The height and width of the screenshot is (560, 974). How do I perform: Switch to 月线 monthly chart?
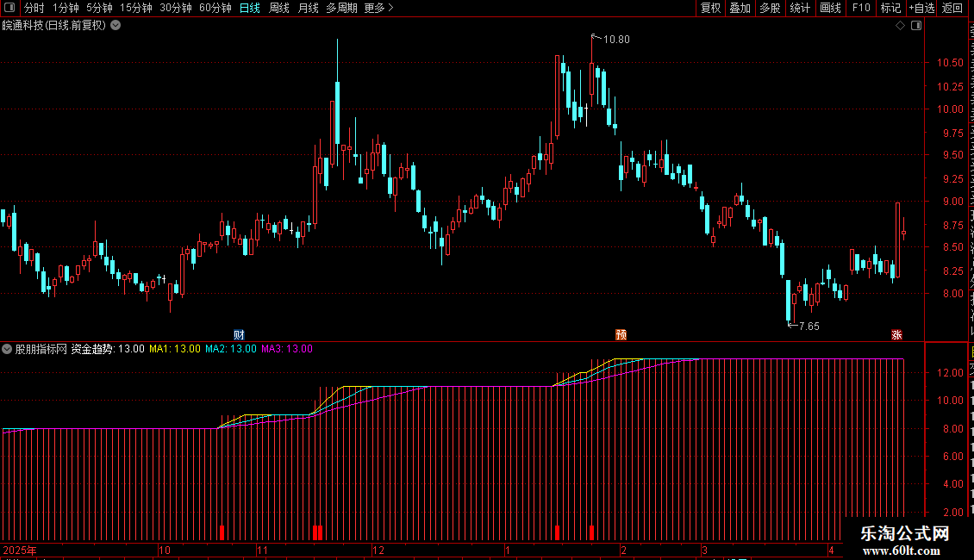pos(308,8)
